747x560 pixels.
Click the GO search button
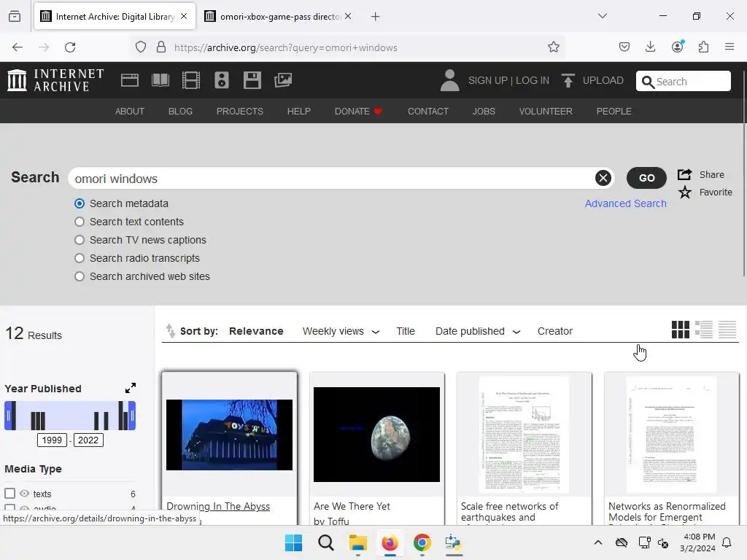point(646,178)
